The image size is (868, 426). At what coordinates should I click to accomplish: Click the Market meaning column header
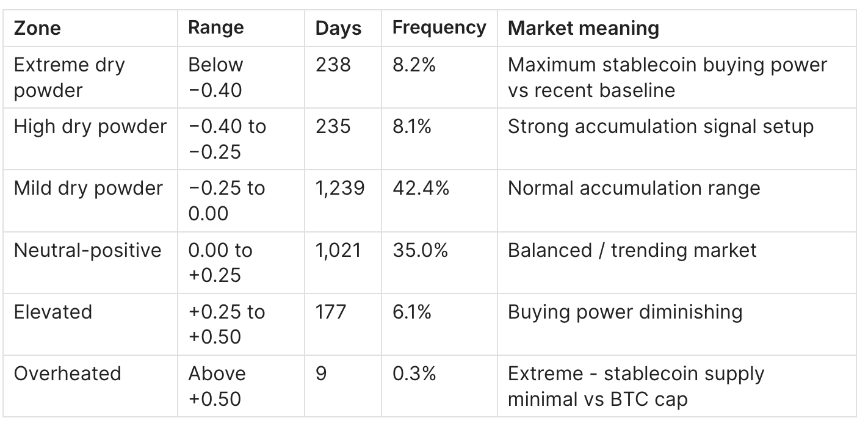tap(583, 28)
